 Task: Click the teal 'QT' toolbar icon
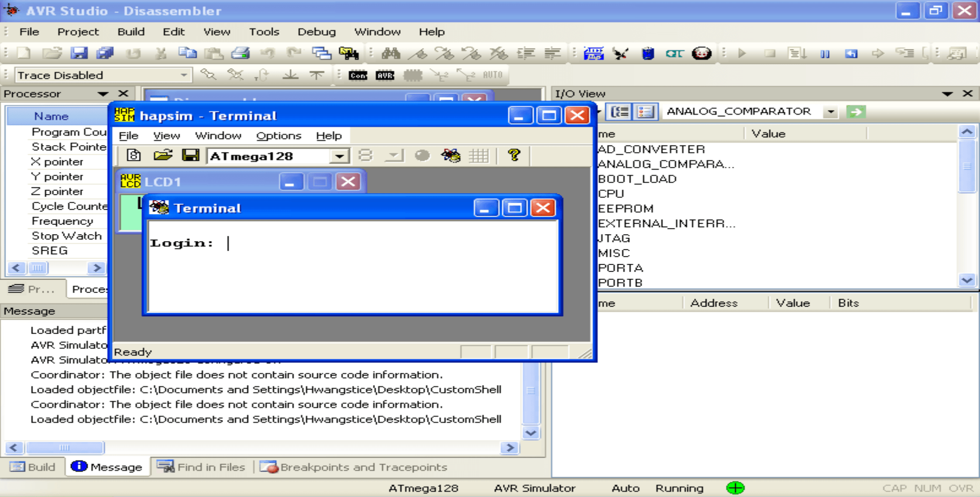pyautogui.click(x=674, y=53)
